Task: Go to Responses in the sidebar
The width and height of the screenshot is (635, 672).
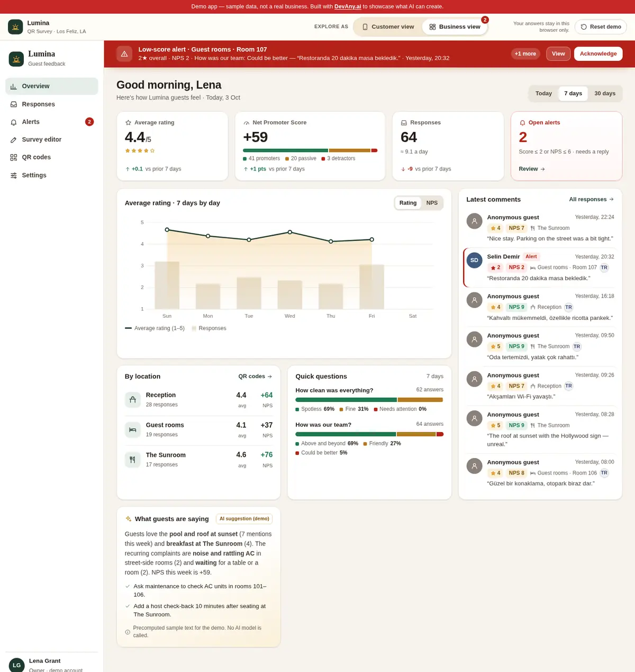Action: (x=52, y=104)
